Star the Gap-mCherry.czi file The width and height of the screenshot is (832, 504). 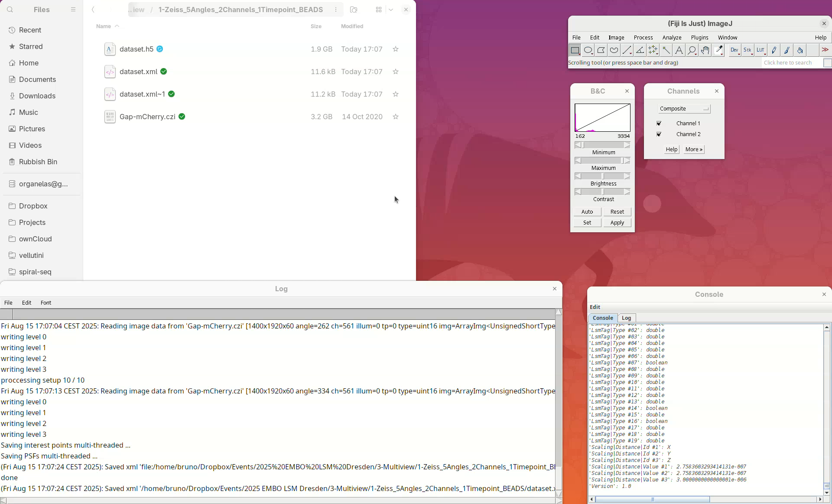point(395,117)
